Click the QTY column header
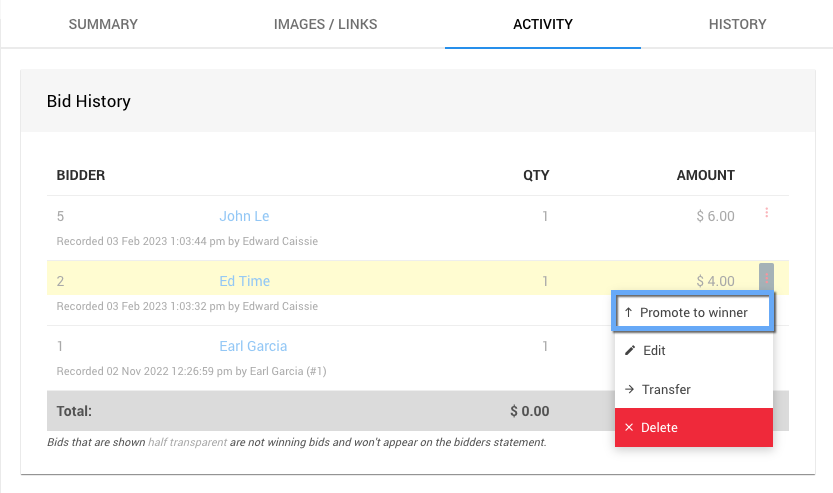Image resolution: width=833 pixels, height=493 pixels. click(536, 175)
